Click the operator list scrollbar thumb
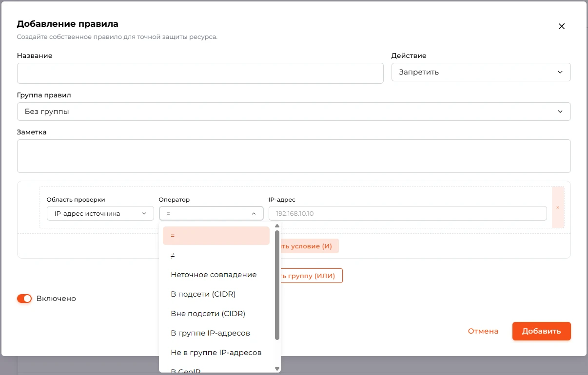The image size is (588, 375). click(x=277, y=285)
